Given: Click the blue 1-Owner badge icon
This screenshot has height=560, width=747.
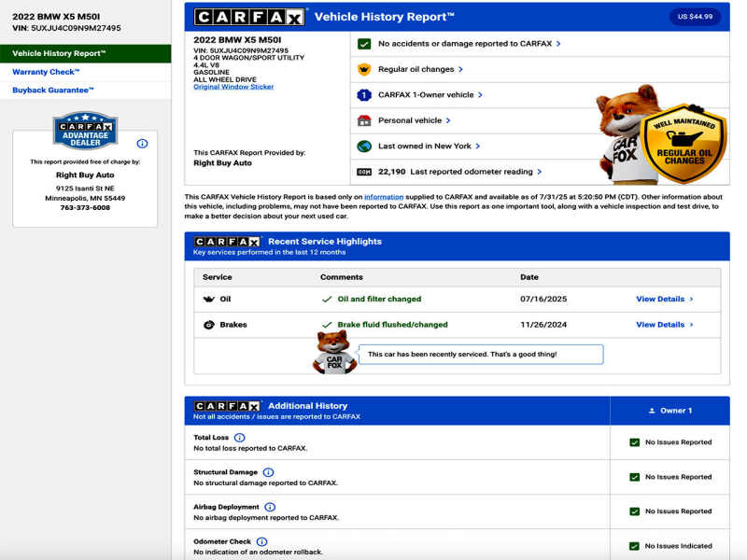Looking at the screenshot, I should click(364, 95).
